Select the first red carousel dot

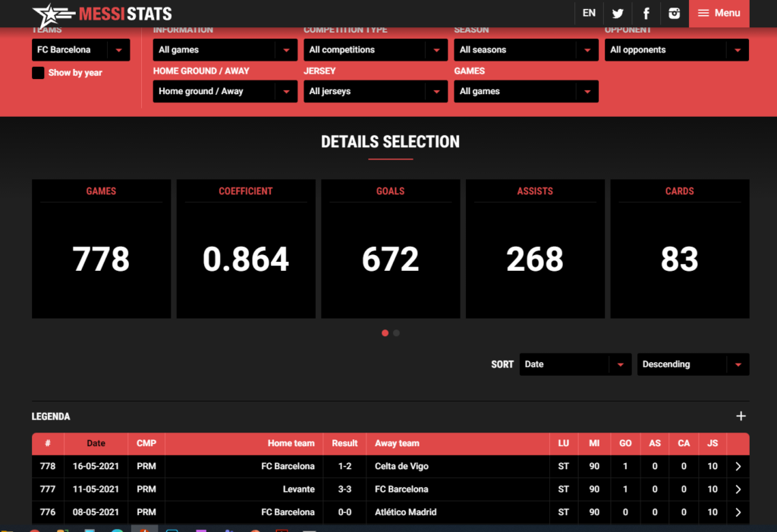[x=385, y=333]
